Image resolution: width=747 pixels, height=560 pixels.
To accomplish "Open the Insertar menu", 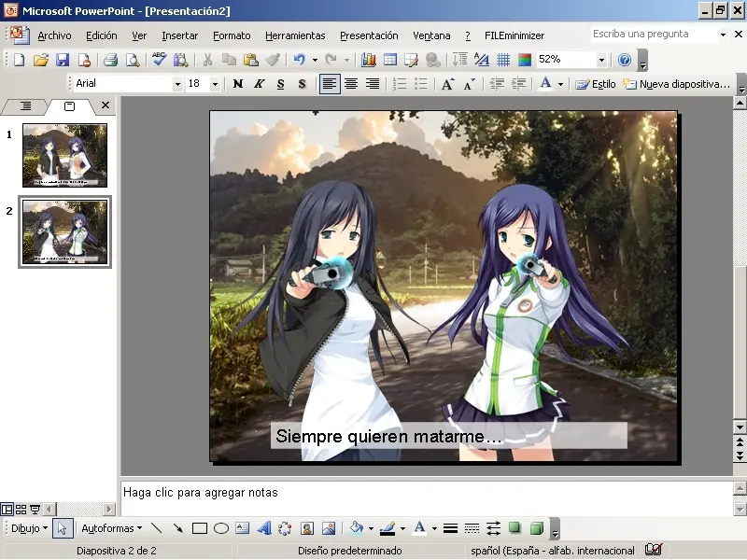I will (179, 35).
